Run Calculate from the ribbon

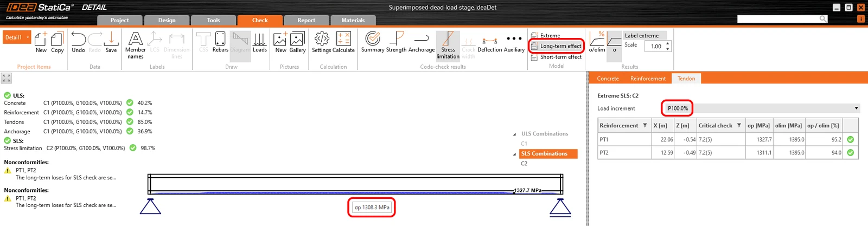343,42
